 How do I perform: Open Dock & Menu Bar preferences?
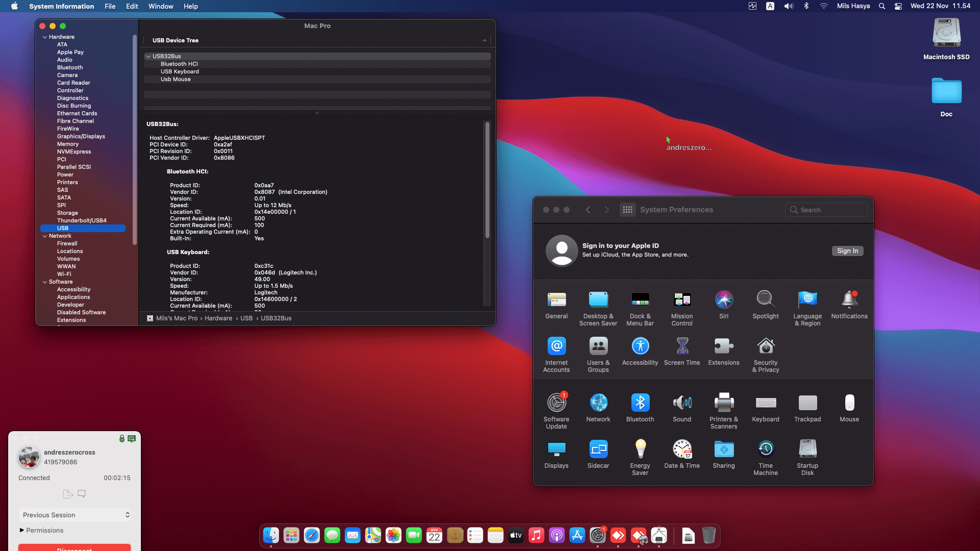tap(640, 309)
